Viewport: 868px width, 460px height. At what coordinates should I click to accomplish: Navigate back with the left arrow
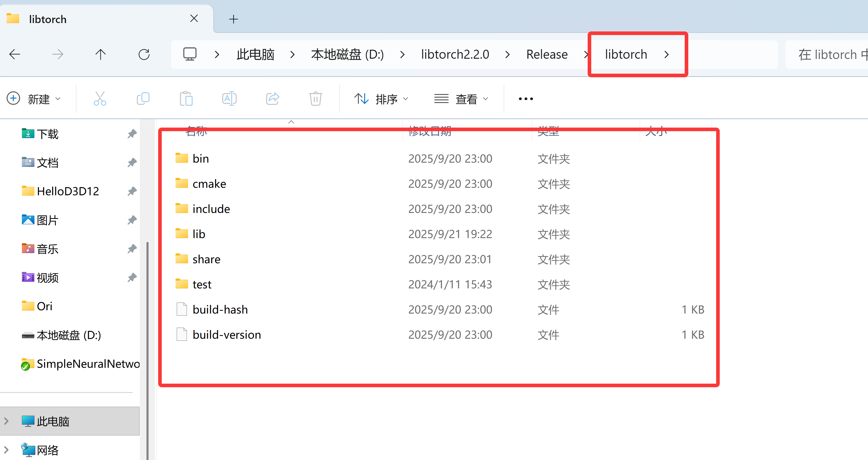tap(15, 54)
